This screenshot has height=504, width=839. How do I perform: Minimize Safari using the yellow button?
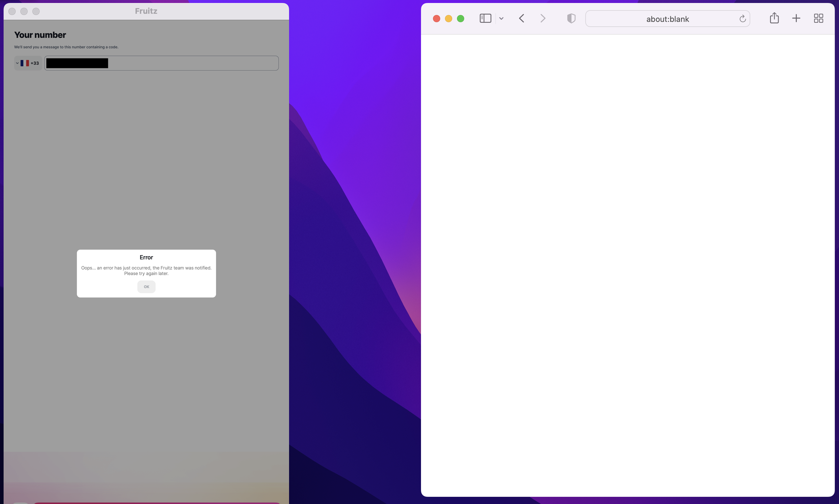(449, 19)
